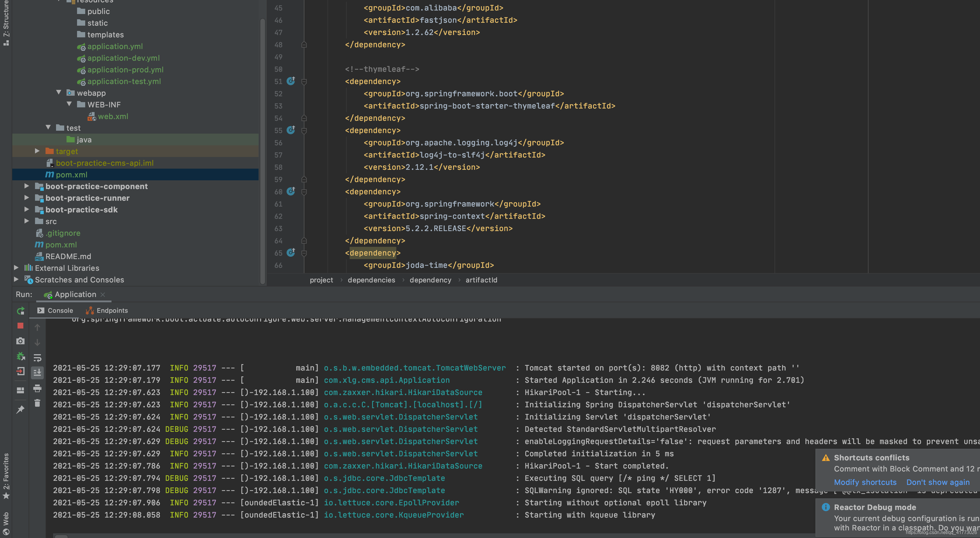Select application.yml in the project tree
This screenshot has height=538, width=980.
[x=115, y=46]
